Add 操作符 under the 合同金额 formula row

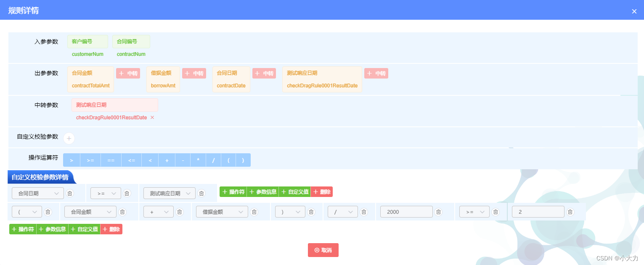click(23, 229)
